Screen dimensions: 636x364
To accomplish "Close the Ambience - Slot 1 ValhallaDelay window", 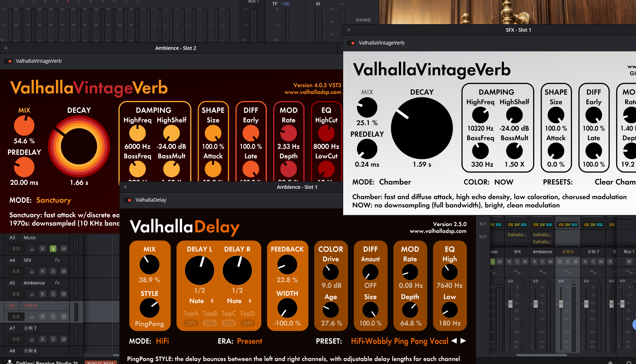I will pyautogui.click(x=125, y=187).
